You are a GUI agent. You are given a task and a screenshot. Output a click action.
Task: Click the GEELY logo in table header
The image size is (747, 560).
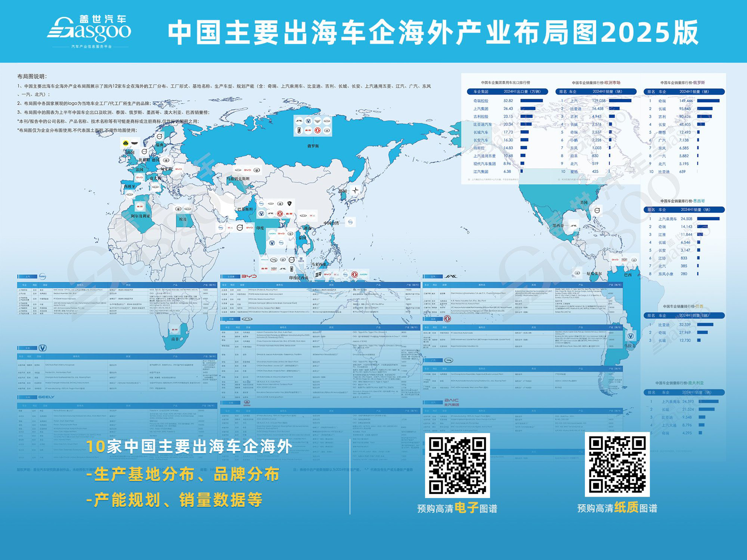(46, 397)
